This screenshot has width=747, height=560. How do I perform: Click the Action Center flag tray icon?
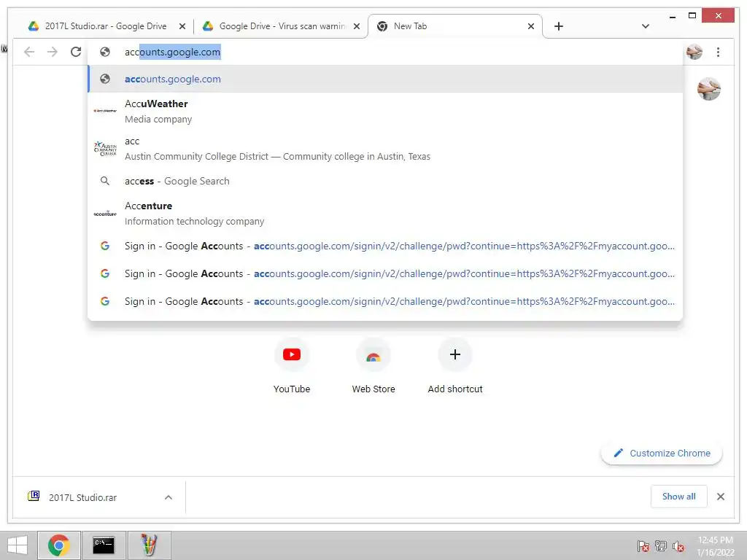[643, 546]
